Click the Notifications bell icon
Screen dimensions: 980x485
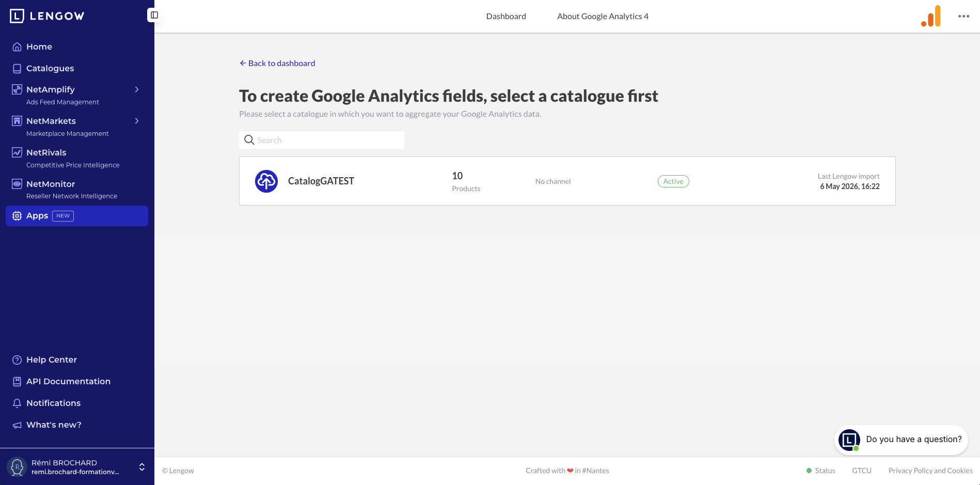point(17,403)
